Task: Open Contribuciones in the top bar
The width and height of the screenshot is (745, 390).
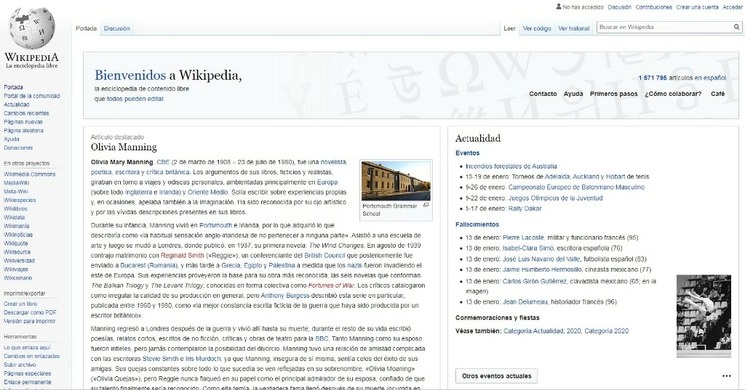Action: pos(654,7)
